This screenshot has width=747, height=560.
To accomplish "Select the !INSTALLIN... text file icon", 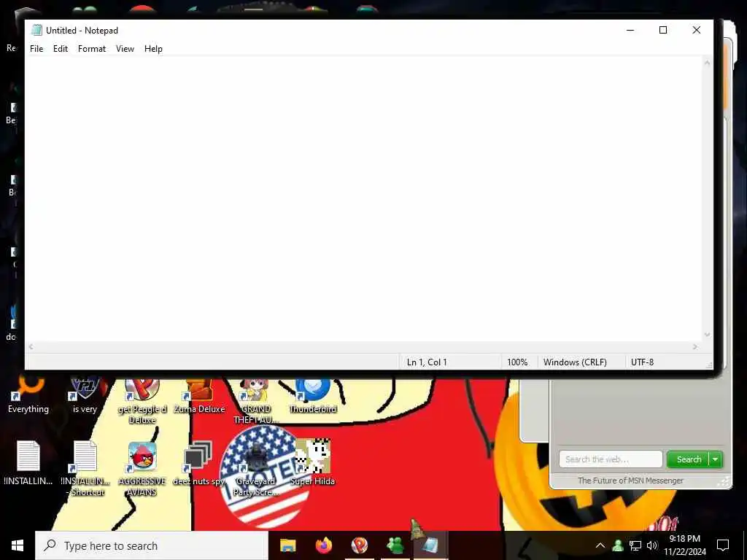I will (x=28, y=463).
